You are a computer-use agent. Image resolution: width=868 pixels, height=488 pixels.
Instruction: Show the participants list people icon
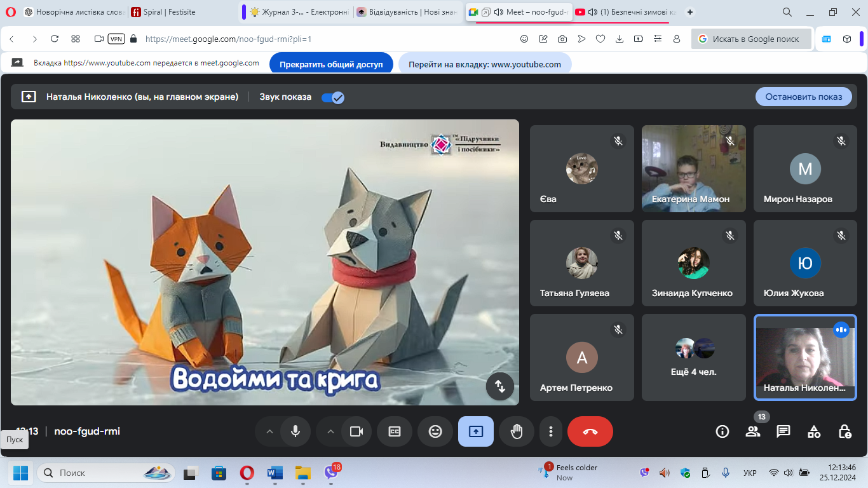tap(753, 431)
